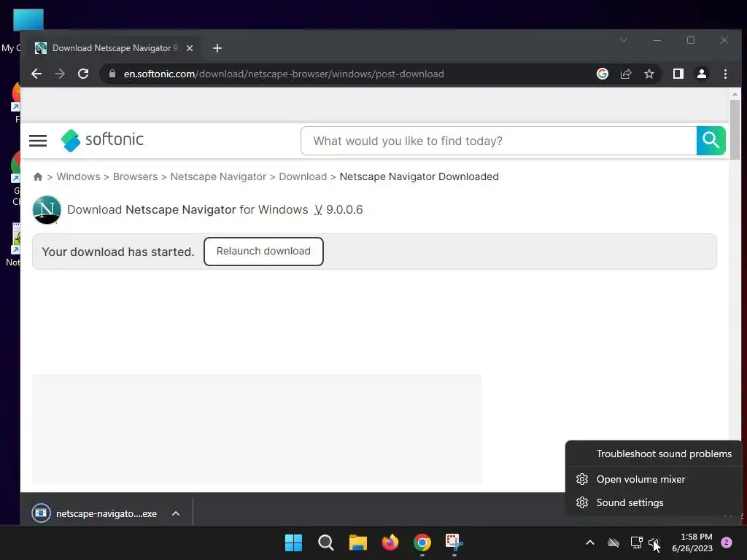Viewport: 747px width, 560px height.
Task: Open the tab search chevron in title bar
Action: pos(624,40)
